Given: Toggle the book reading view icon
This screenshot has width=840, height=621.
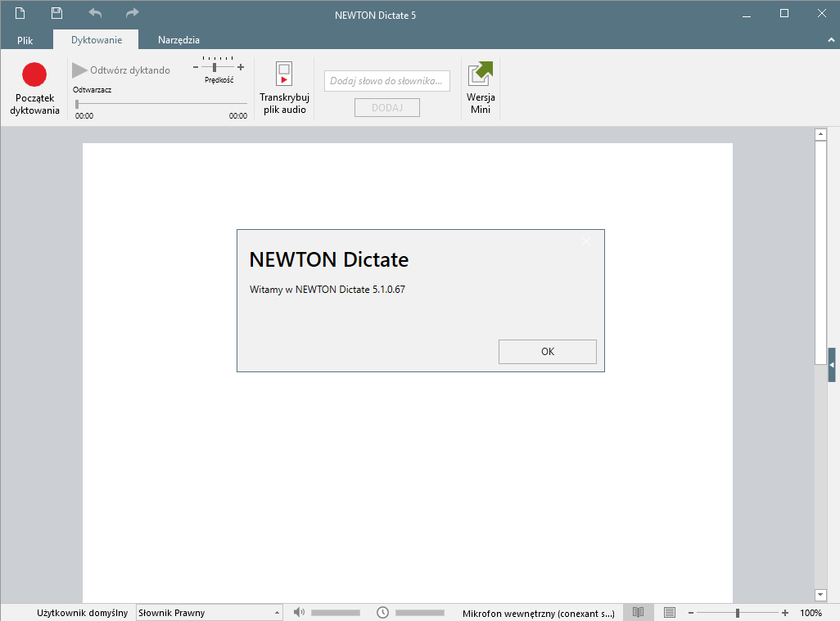Looking at the screenshot, I should coord(639,612).
